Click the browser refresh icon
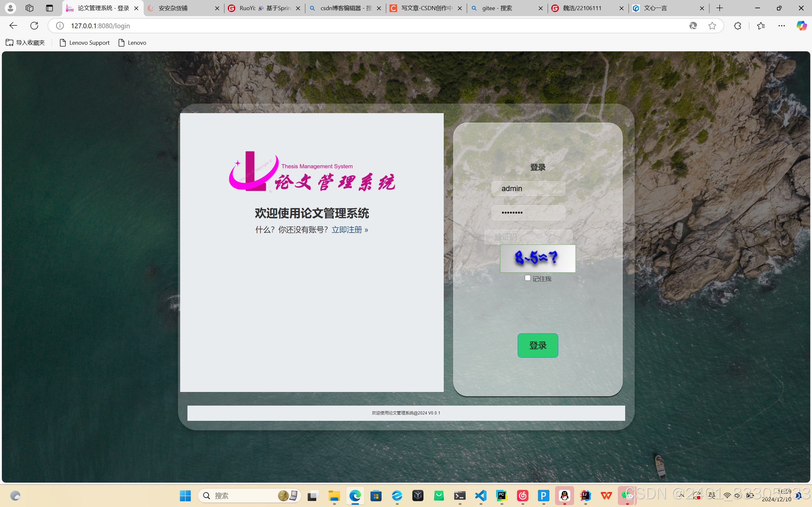The image size is (812, 507). tap(34, 26)
